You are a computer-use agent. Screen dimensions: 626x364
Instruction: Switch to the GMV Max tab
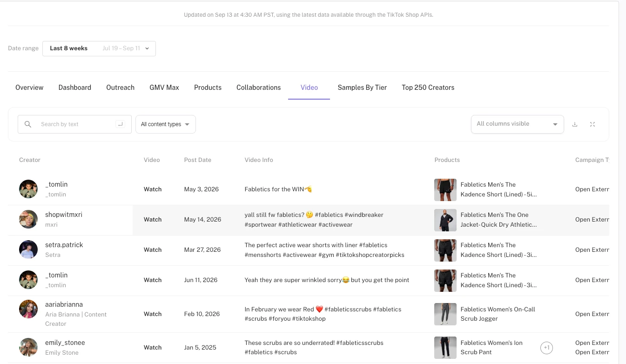click(164, 88)
